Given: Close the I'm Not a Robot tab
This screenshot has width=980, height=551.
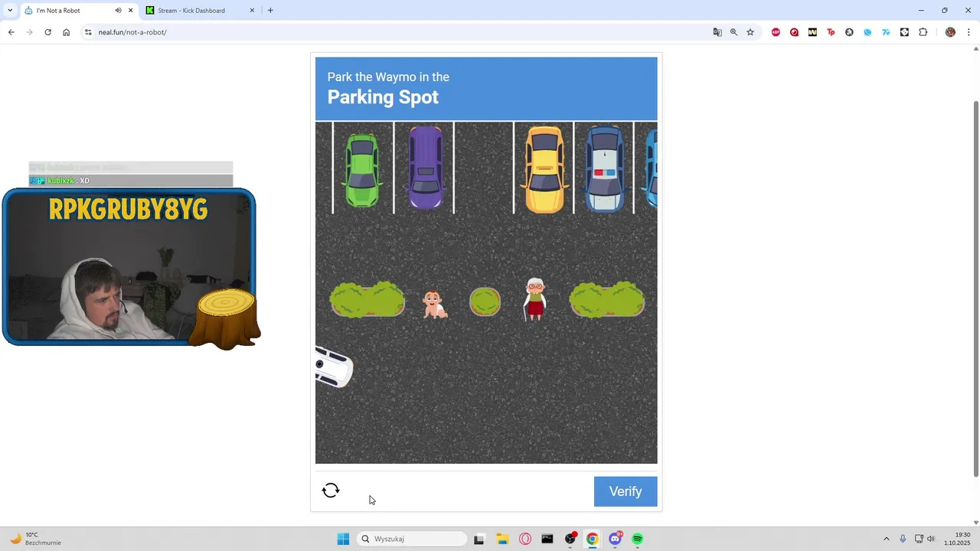Looking at the screenshot, I should (130, 11).
